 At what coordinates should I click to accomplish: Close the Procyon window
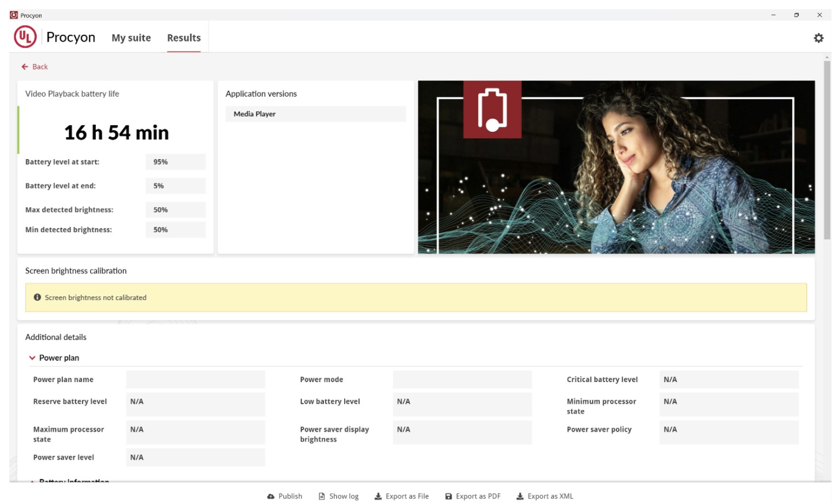[819, 15]
